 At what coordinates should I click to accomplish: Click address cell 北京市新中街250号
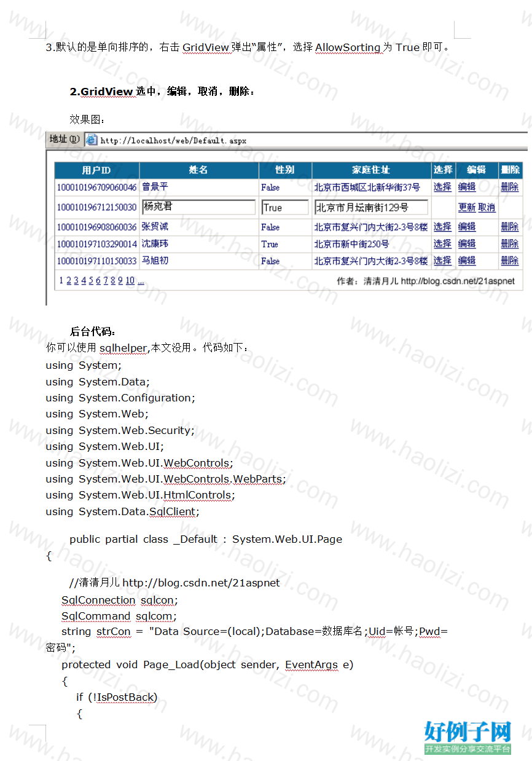[x=351, y=244]
